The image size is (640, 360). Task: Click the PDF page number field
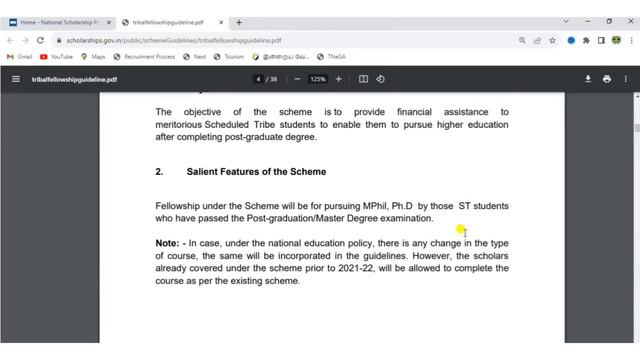[258, 79]
